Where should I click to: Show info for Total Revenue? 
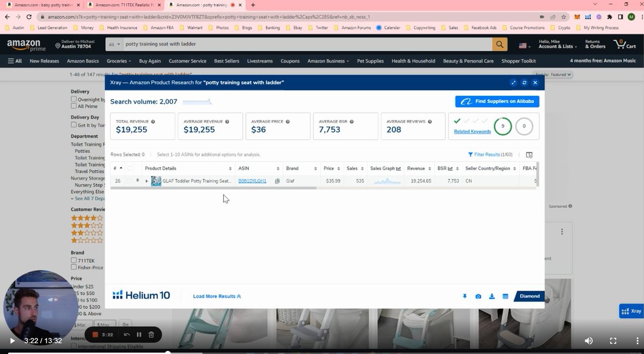[153, 121]
